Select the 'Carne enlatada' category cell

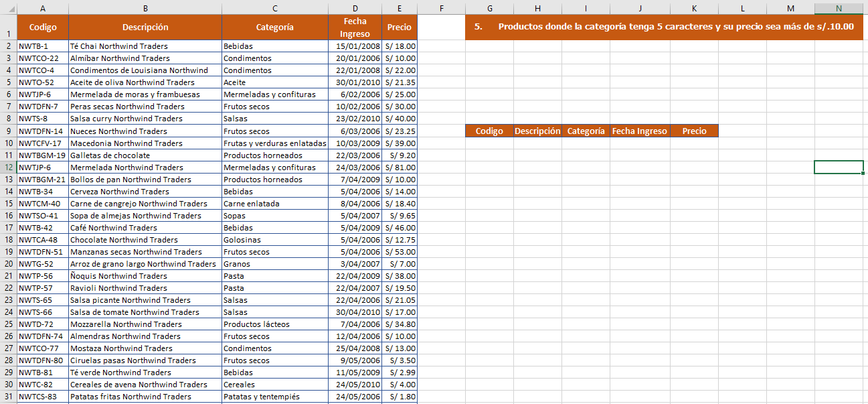tap(275, 204)
